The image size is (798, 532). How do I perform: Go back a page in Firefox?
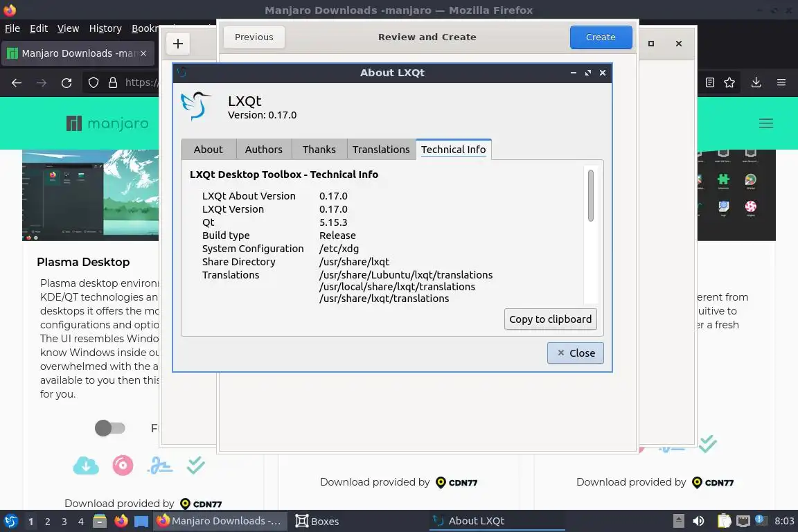(x=17, y=82)
